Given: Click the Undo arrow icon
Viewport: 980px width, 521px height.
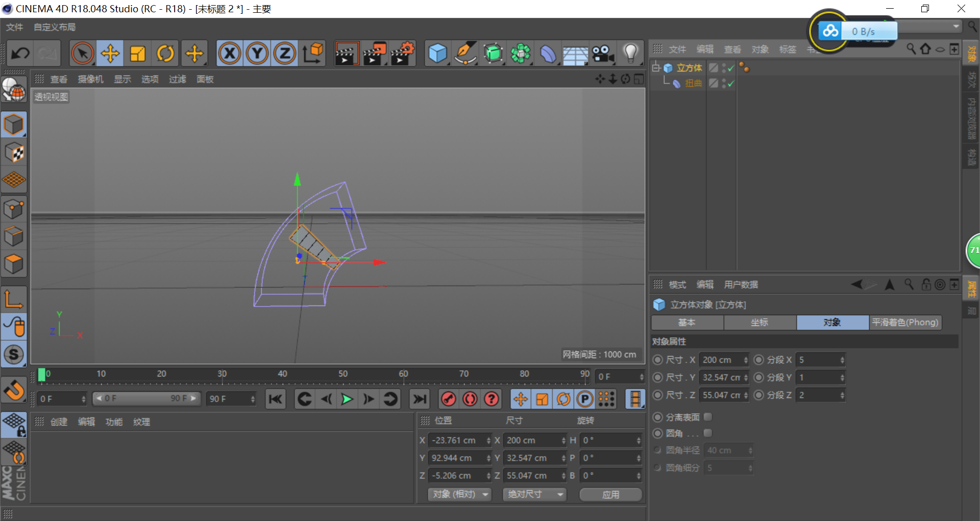Looking at the screenshot, I should point(21,53).
